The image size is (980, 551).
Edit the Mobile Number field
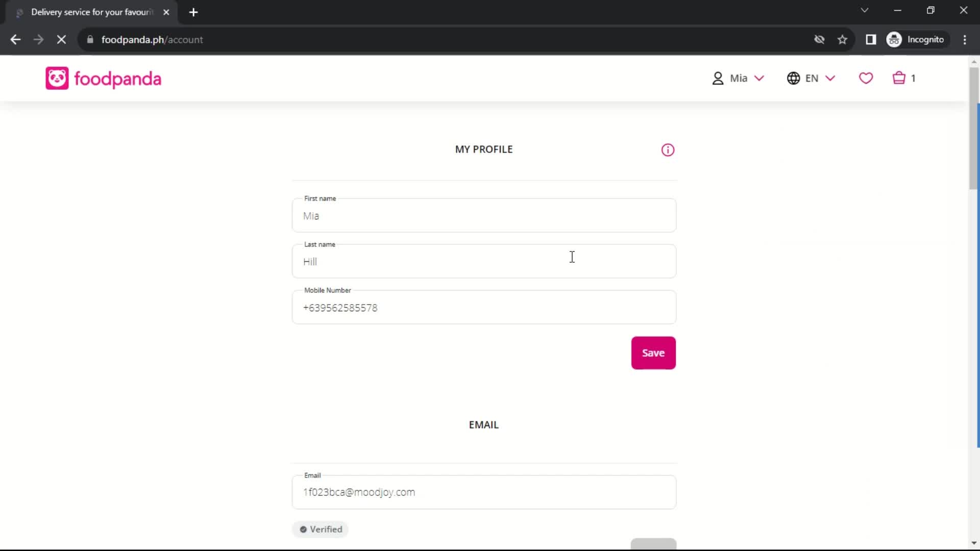484,307
